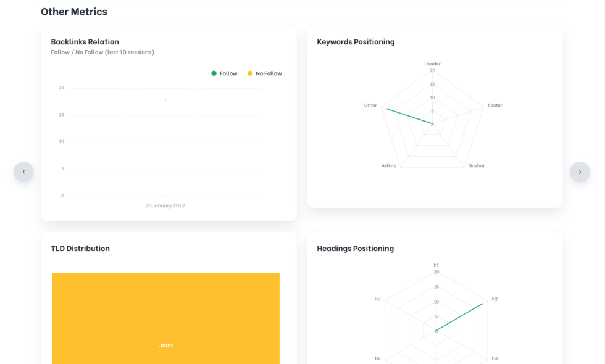The image size is (605, 364).
Task: Go to the previous metrics slide
Action: (x=23, y=172)
